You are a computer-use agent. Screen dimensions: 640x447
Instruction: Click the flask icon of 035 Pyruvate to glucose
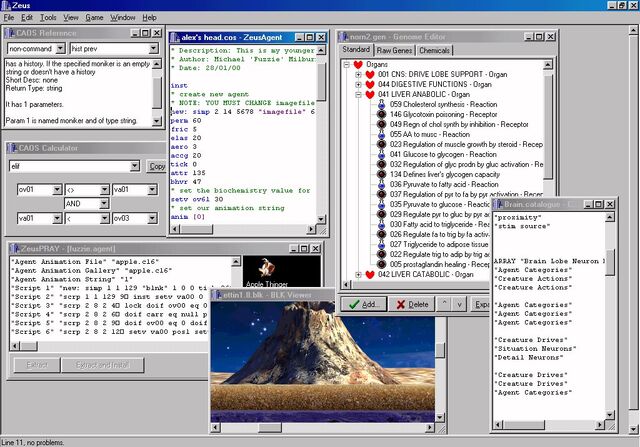[x=381, y=205]
